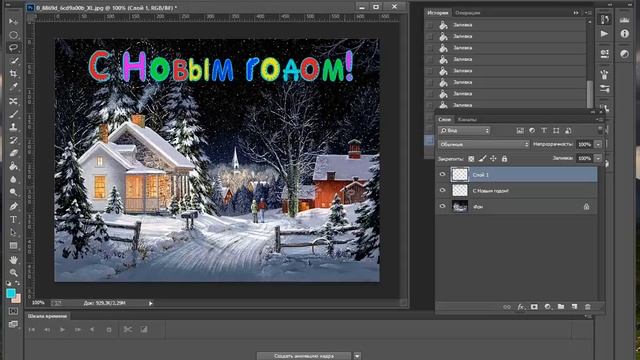Reset default foreground and background colors
Viewport: 640px width, 360px height.
[9, 283]
